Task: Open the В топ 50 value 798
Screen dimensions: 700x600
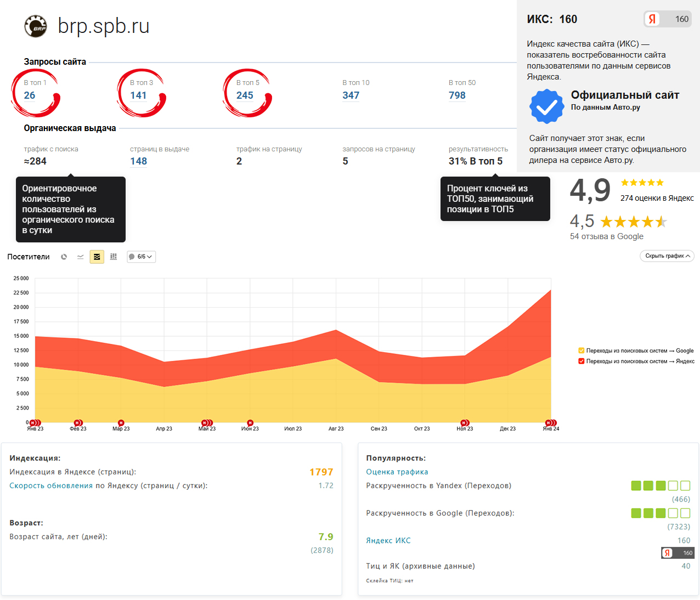Action: click(457, 95)
